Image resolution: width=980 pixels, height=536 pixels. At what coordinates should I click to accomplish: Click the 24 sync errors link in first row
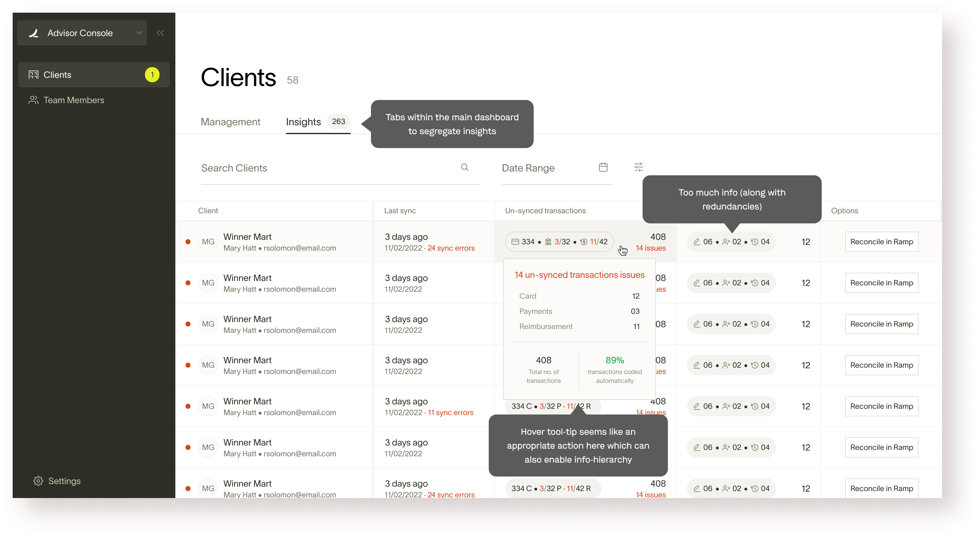tap(451, 248)
